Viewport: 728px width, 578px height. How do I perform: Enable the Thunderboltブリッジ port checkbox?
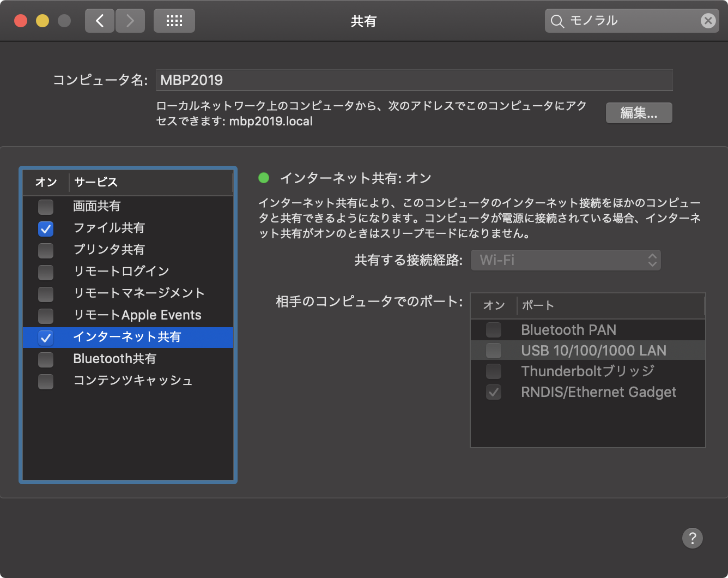pos(493,371)
